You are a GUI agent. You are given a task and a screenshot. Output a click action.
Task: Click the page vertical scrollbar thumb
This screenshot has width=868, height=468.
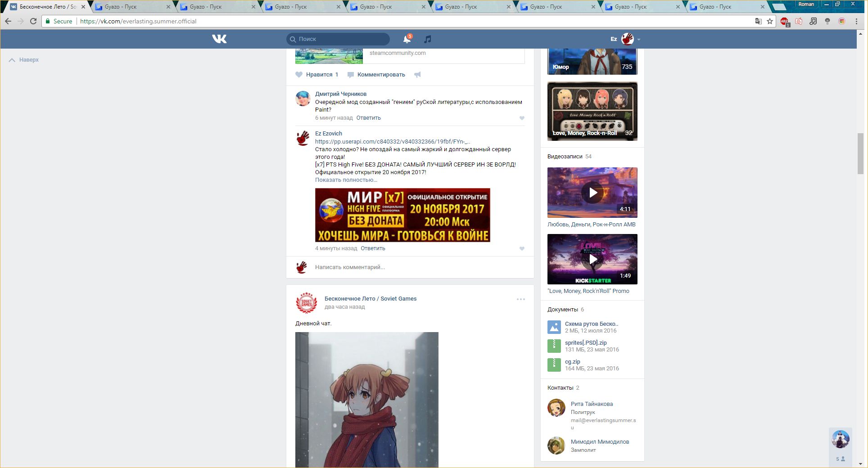point(860,153)
